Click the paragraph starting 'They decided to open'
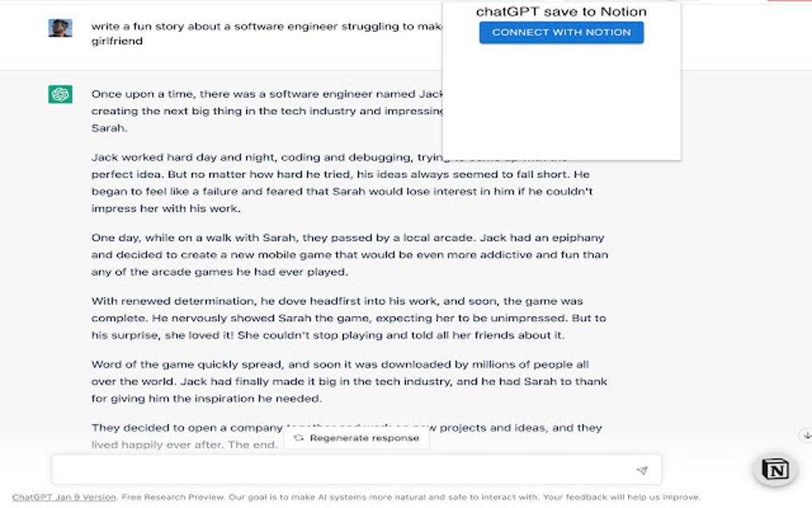812x508 pixels. click(187, 436)
